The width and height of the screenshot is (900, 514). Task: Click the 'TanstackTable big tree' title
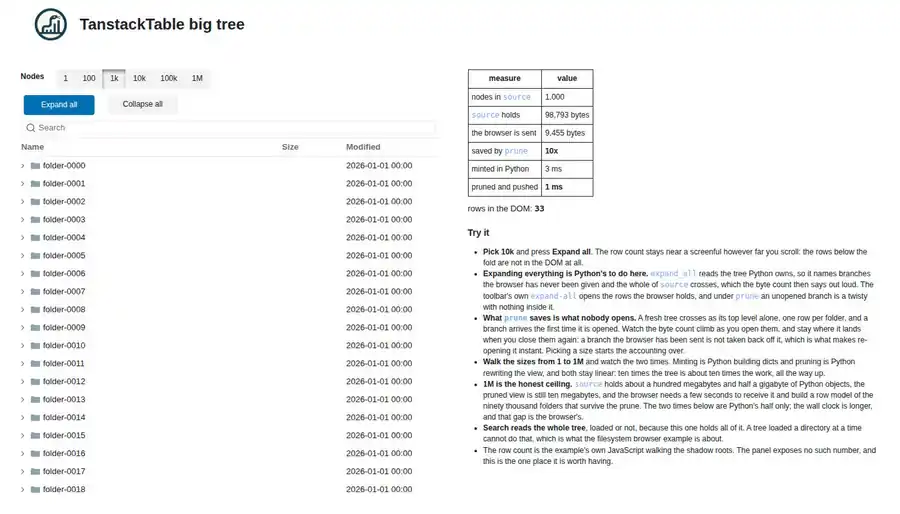(162, 24)
